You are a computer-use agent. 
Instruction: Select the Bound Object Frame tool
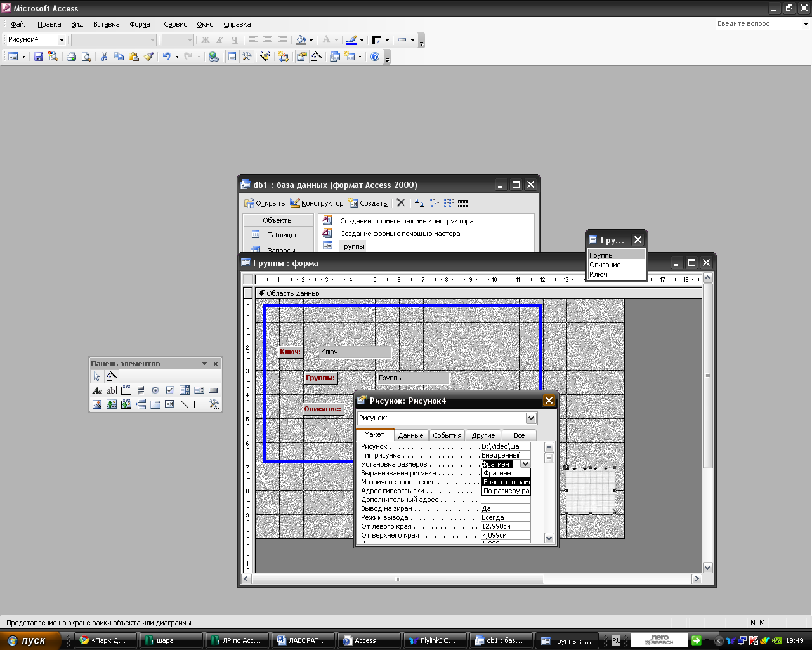point(126,404)
